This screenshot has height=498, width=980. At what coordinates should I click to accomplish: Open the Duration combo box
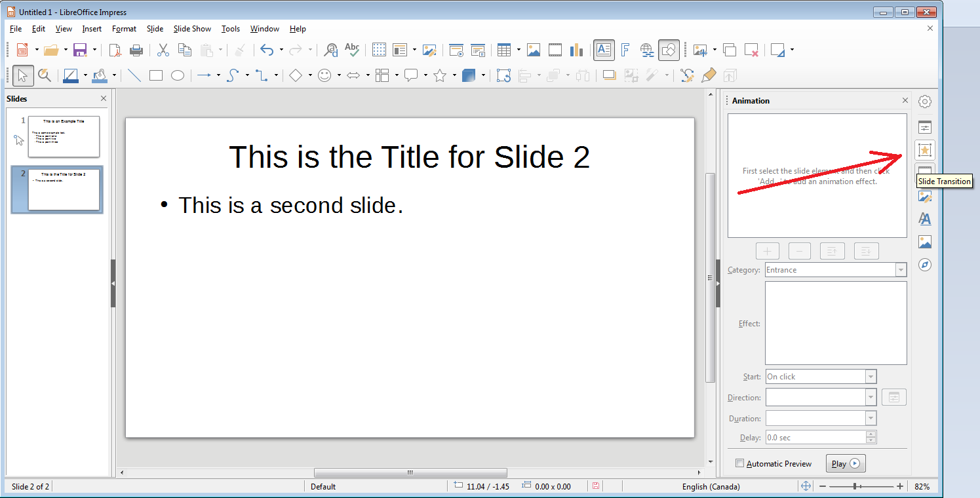tap(821, 418)
